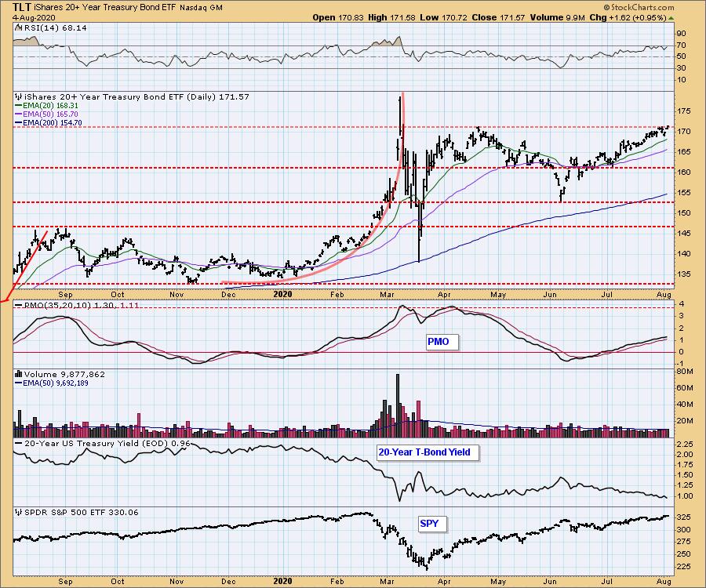Click the dark blue EMA(200) legend line
Screen dimensions: 706x588
[19, 123]
